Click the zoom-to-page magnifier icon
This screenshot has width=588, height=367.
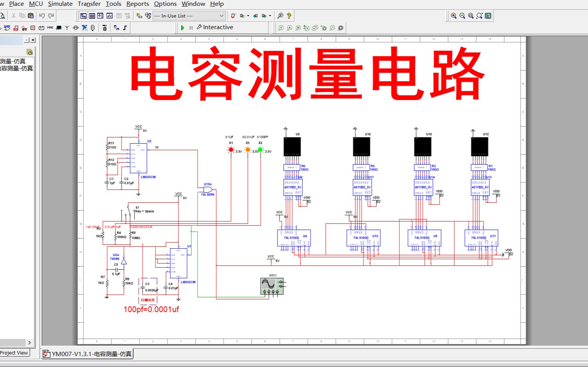pyautogui.click(x=470, y=16)
